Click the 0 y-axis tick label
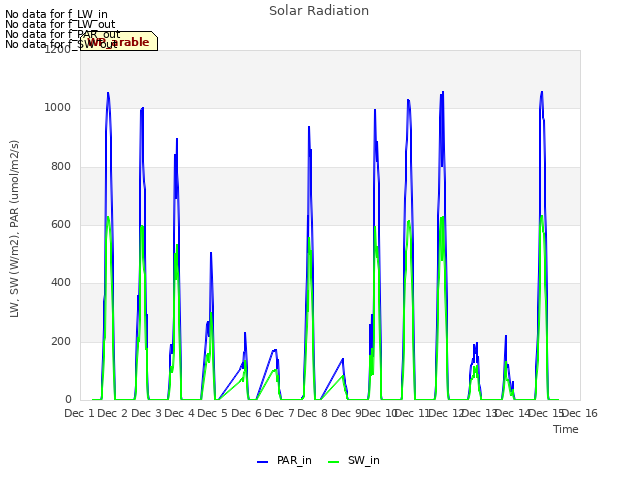 [x=68, y=400]
